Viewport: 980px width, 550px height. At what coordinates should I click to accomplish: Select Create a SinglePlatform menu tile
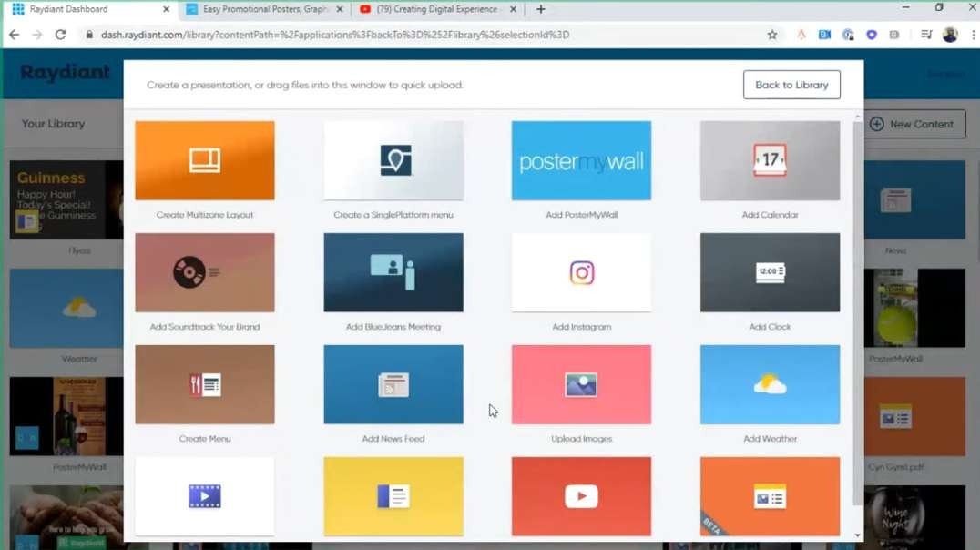393,161
